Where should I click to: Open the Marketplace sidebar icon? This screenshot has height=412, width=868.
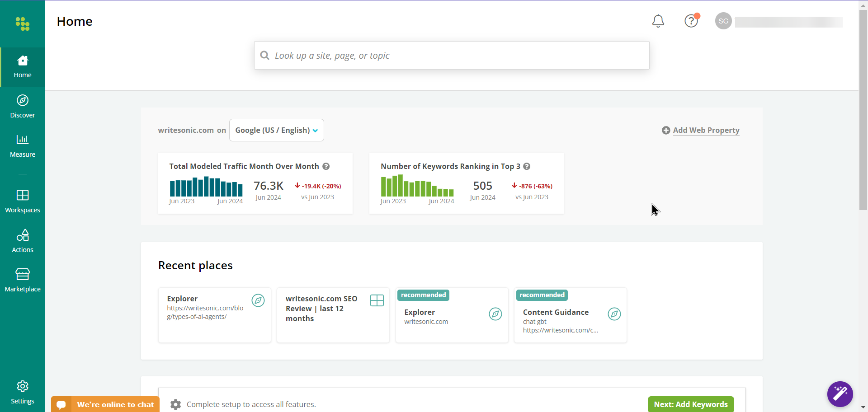(x=22, y=280)
